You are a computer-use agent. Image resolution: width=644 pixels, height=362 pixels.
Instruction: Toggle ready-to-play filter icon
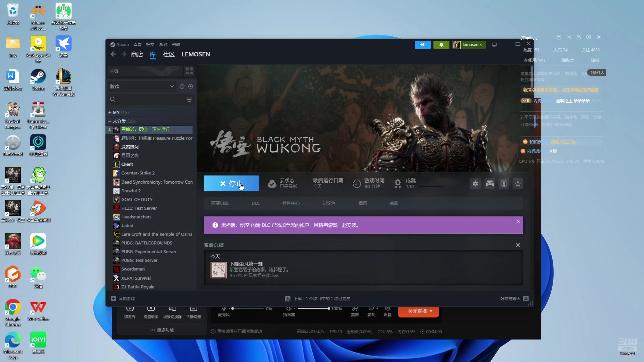pos(190,86)
